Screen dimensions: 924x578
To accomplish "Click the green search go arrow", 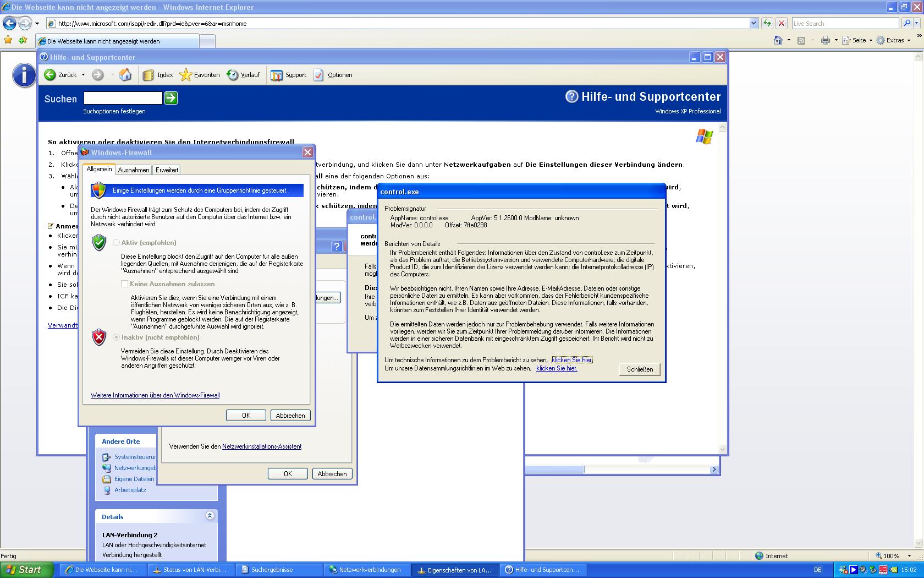I will pos(171,98).
